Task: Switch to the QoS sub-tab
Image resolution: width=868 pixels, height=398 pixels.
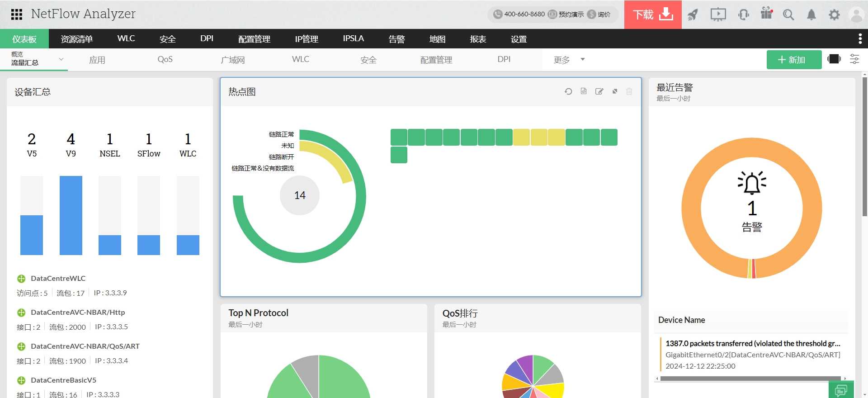Action: click(165, 59)
